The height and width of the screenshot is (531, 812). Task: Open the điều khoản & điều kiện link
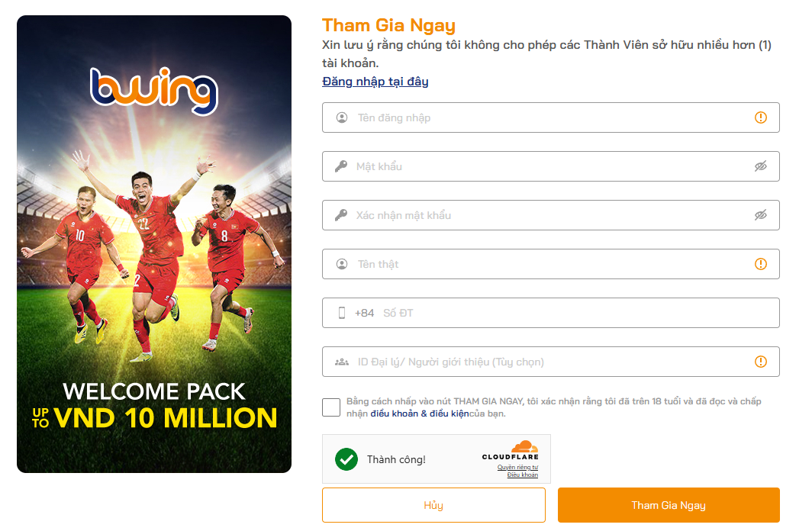coord(420,414)
